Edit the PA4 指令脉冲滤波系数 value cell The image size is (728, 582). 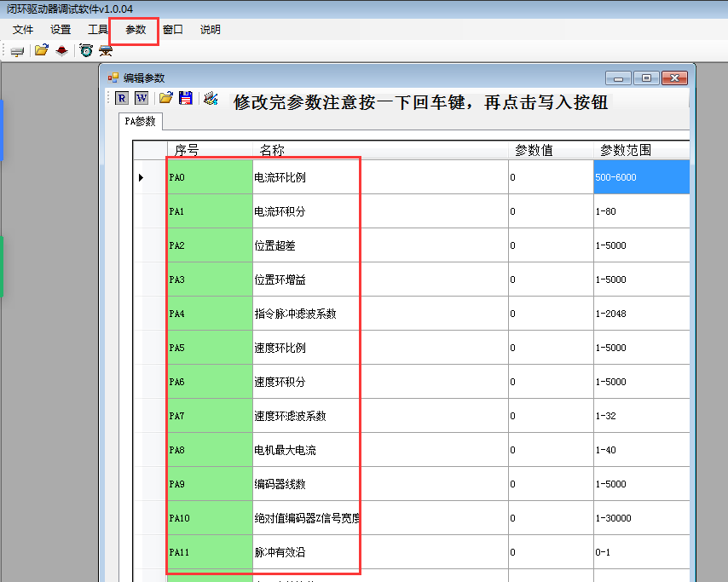(x=551, y=314)
